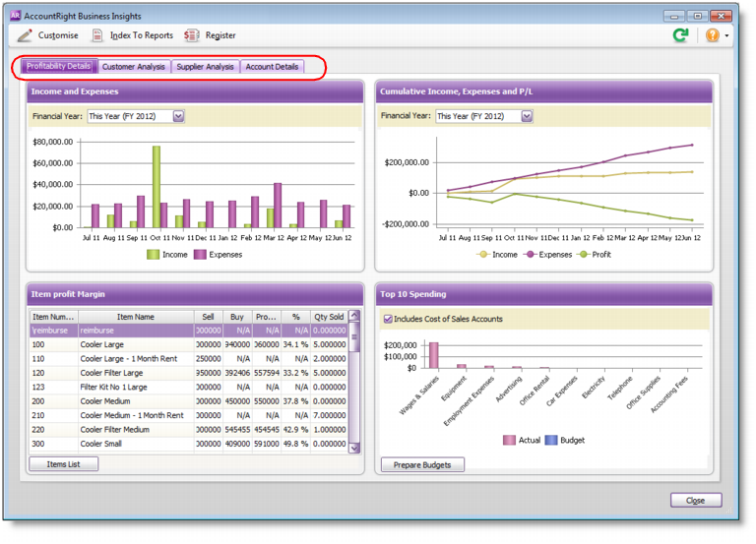This screenshot has height=544, width=756.
Task: Toggle Includes Cost of Sales Accounts checkbox
Action: pos(388,319)
